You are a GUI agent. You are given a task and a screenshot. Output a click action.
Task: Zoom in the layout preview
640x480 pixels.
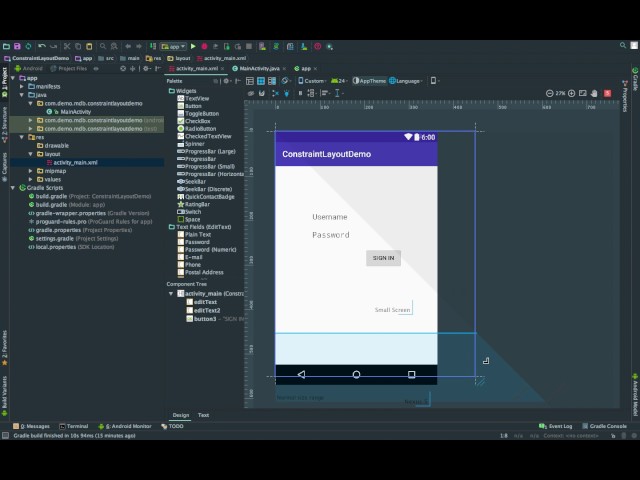(x=572, y=93)
